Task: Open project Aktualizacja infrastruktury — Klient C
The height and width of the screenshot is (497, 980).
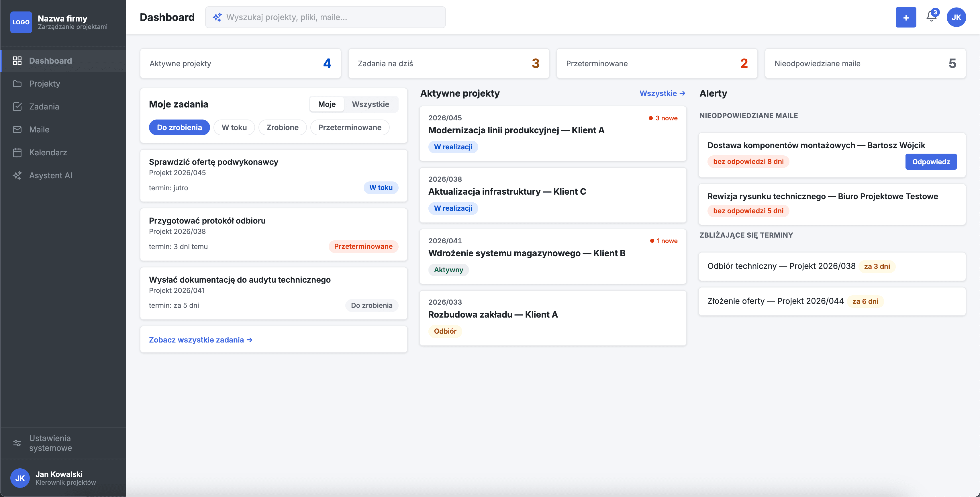Action: [553, 195]
